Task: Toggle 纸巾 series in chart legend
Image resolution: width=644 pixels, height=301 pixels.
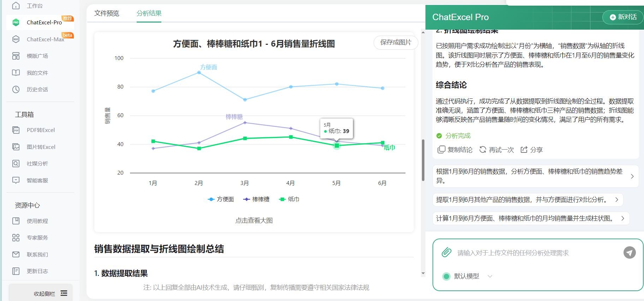Action: click(289, 199)
